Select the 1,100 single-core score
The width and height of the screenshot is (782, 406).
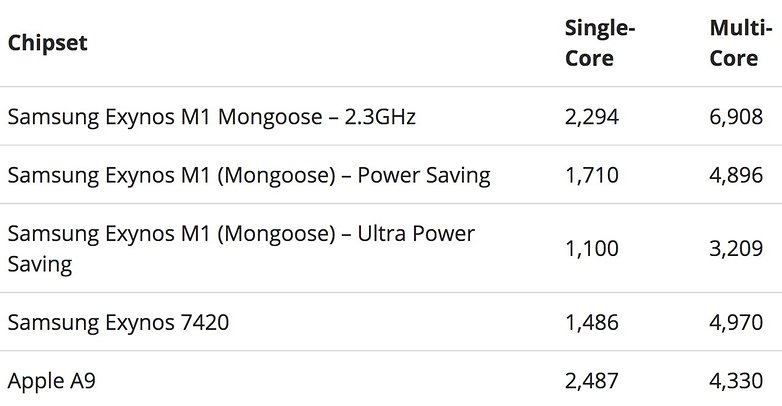pyautogui.click(x=592, y=249)
